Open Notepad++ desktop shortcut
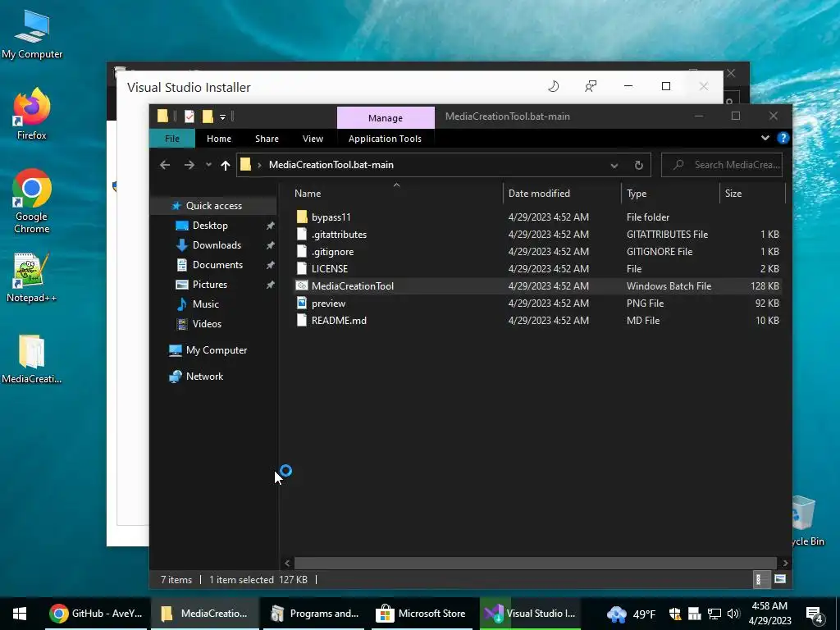Viewport: 840px width, 630px height. point(32,277)
